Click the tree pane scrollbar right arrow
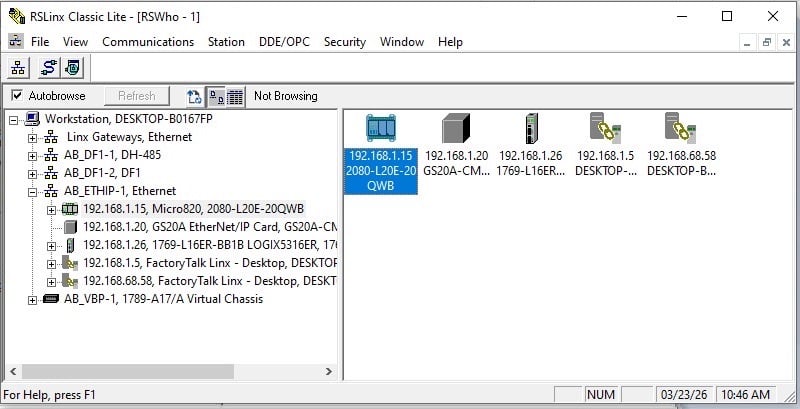The width and height of the screenshot is (800, 409). (329, 372)
